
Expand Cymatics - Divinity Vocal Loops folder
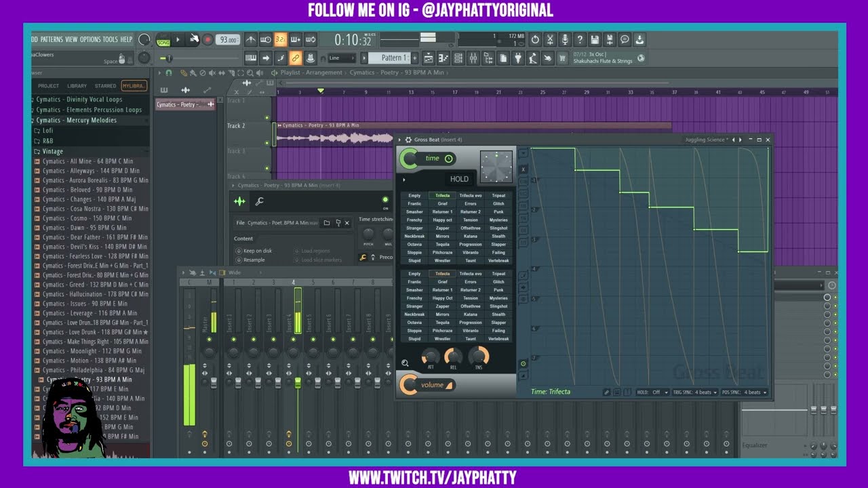tap(79, 100)
